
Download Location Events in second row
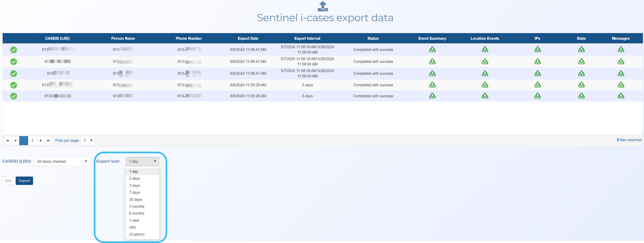[485, 62]
